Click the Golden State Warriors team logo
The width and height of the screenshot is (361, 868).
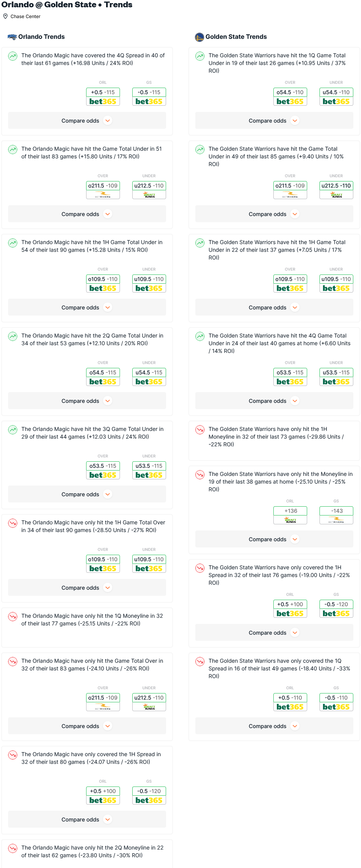(x=199, y=37)
